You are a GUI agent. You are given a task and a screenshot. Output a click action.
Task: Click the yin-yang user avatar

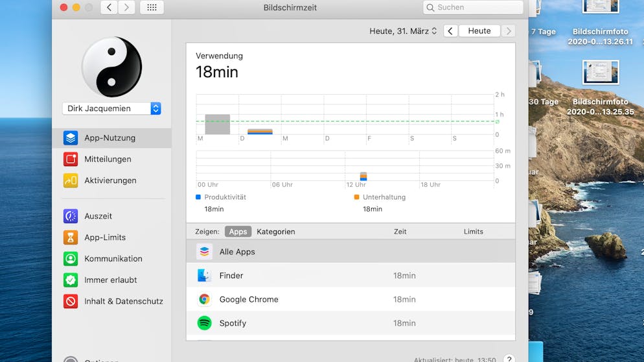[x=111, y=67]
